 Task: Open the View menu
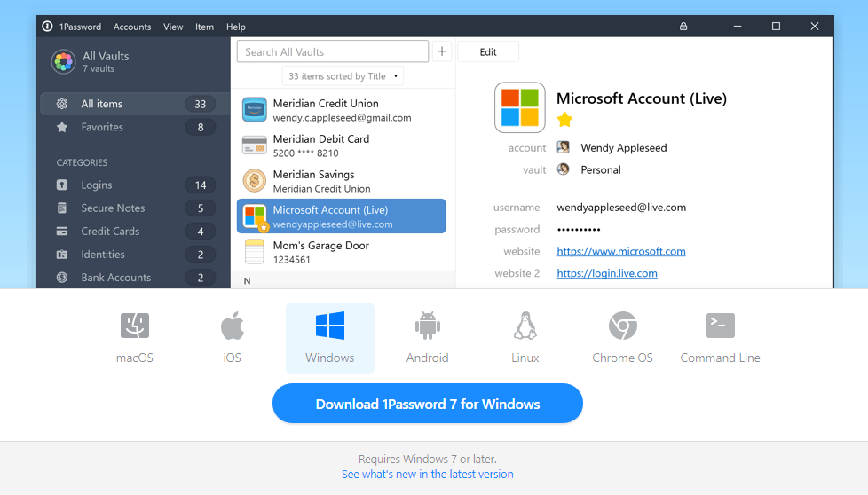[173, 27]
